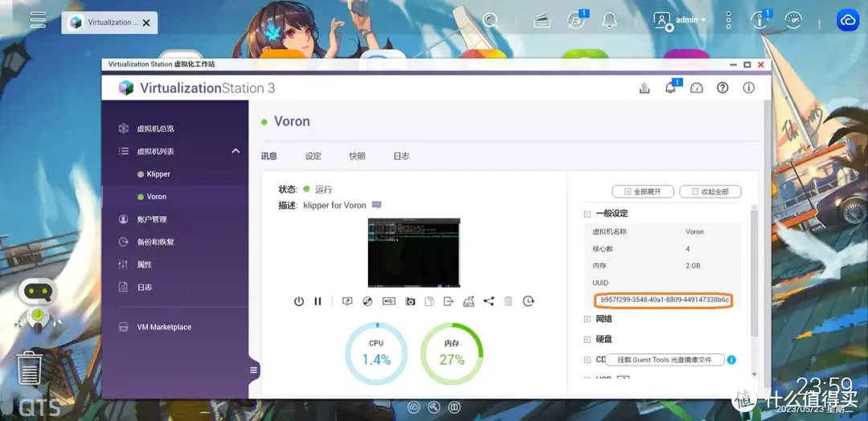Click the UUID value b957f299-3548-40a1

click(663, 300)
